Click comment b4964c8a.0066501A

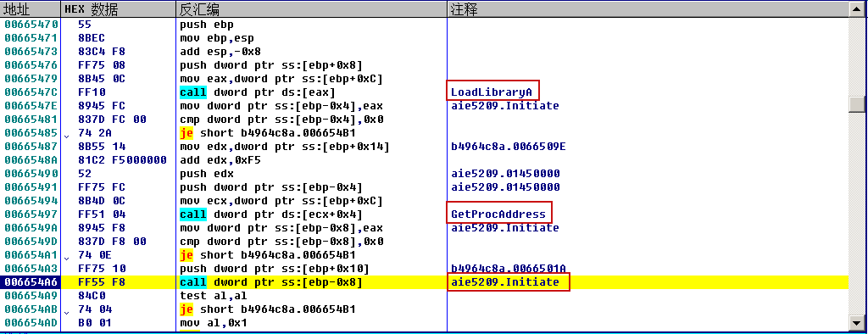(x=508, y=269)
